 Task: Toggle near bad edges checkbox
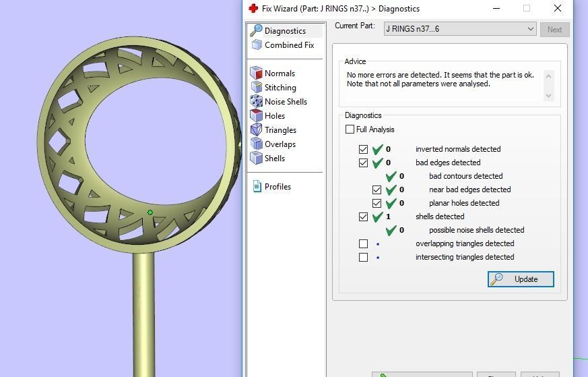pyautogui.click(x=377, y=190)
